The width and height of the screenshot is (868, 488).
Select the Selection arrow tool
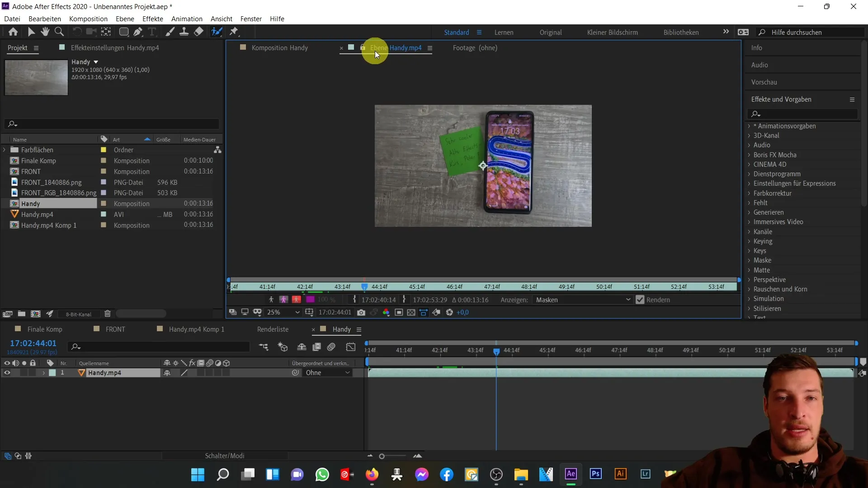[31, 32]
